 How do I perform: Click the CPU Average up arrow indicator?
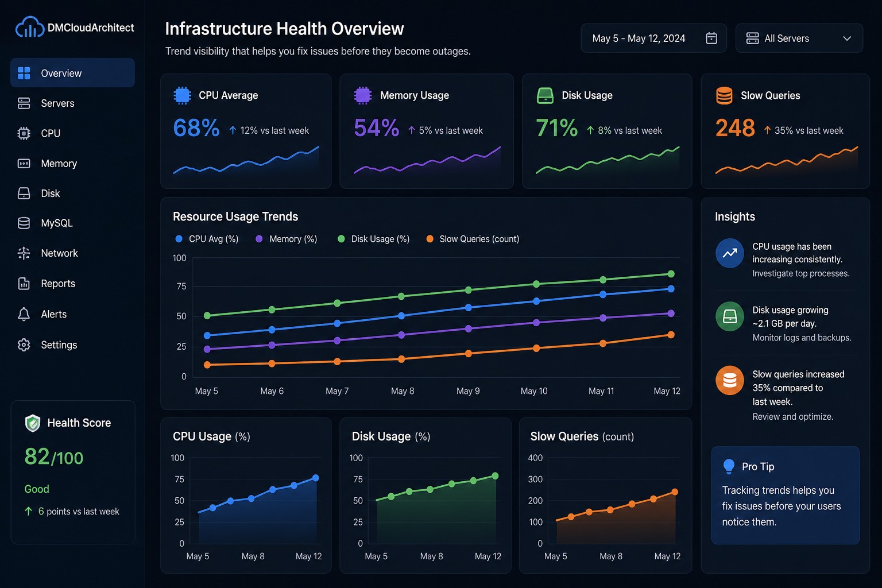click(233, 130)
